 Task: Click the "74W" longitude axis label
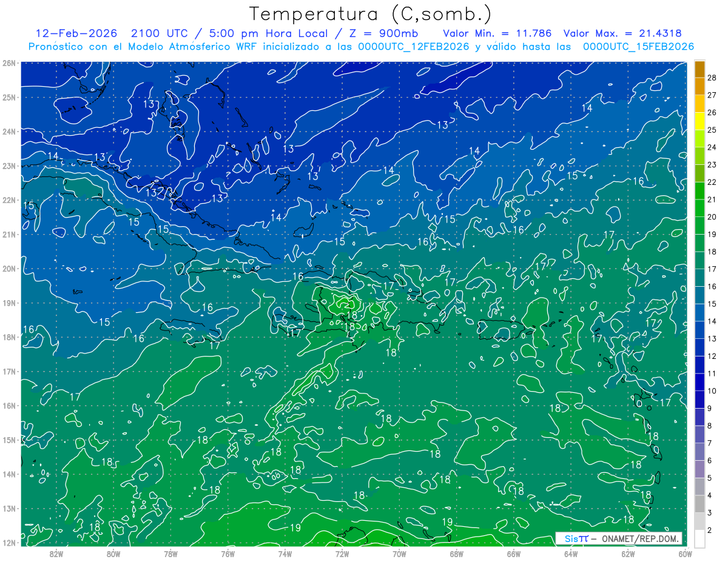(285, 553)
